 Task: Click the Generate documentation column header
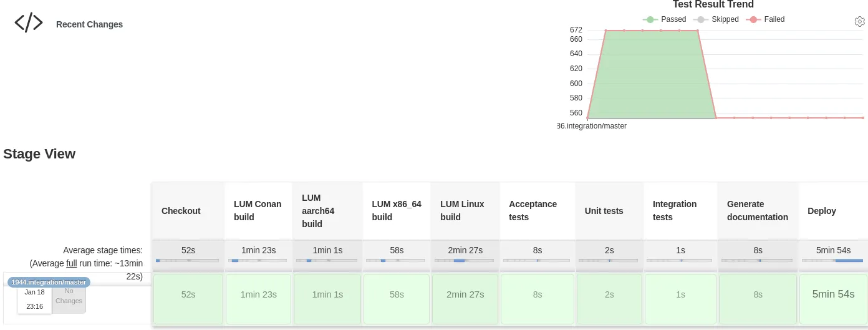pyautogui.click(x=758, y=211)
